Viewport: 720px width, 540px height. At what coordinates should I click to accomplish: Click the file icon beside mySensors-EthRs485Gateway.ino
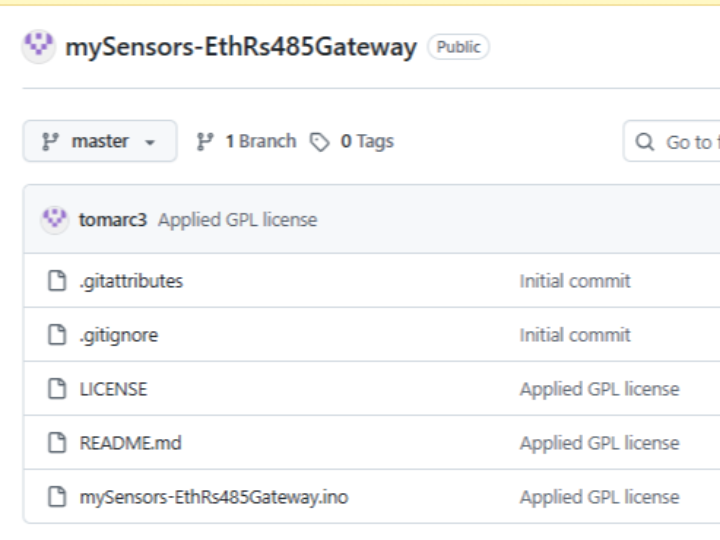(58, 497)
